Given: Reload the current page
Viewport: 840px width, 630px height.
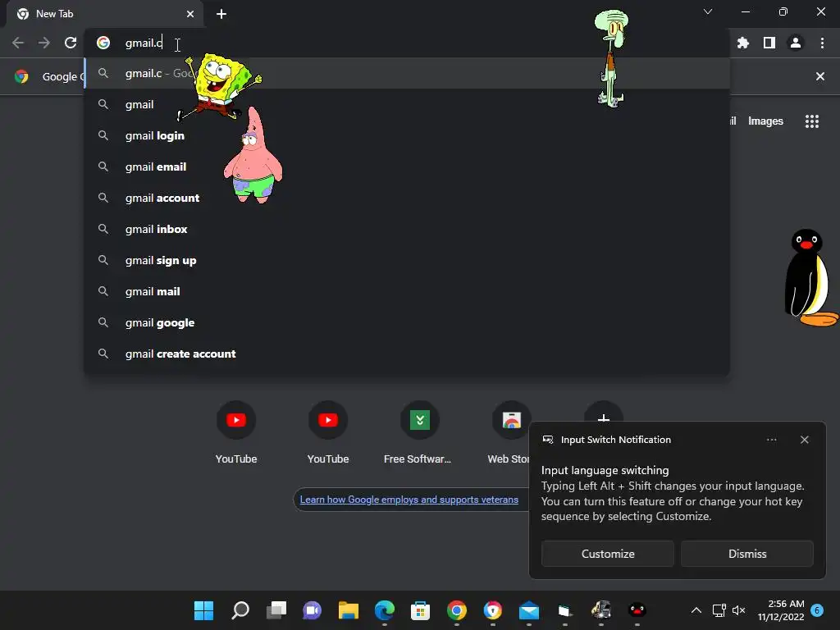Looking at the screenshot, I should [x=71, y=43].
